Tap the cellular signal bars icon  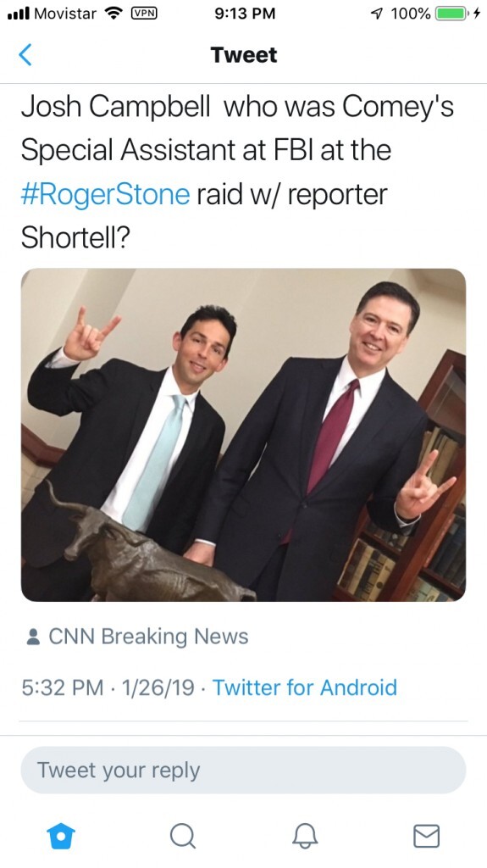point(18,14)
